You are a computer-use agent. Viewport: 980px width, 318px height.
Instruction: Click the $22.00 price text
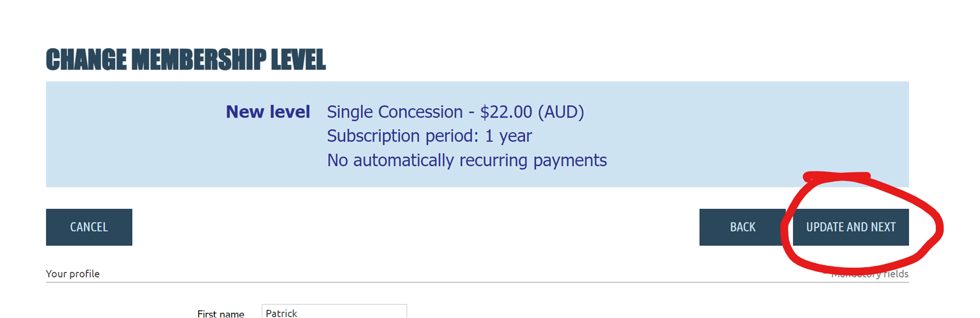tap(506, 112)
